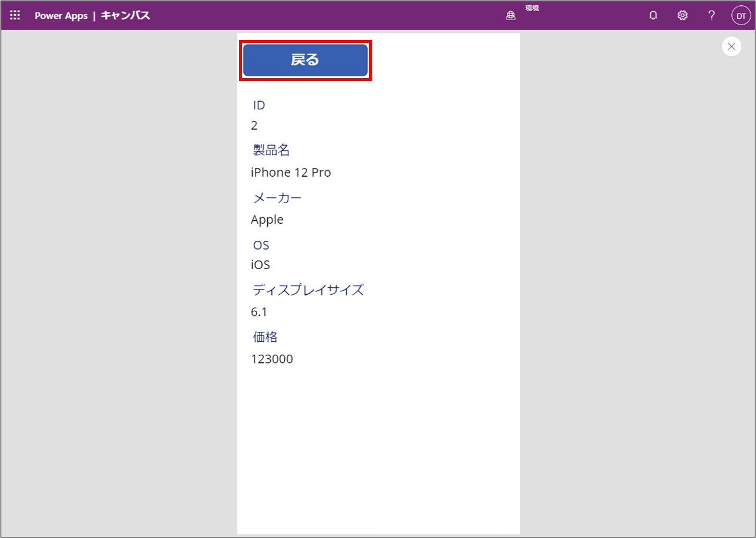Open notifications bell icon
756x538 pixels.
(653, 16)
